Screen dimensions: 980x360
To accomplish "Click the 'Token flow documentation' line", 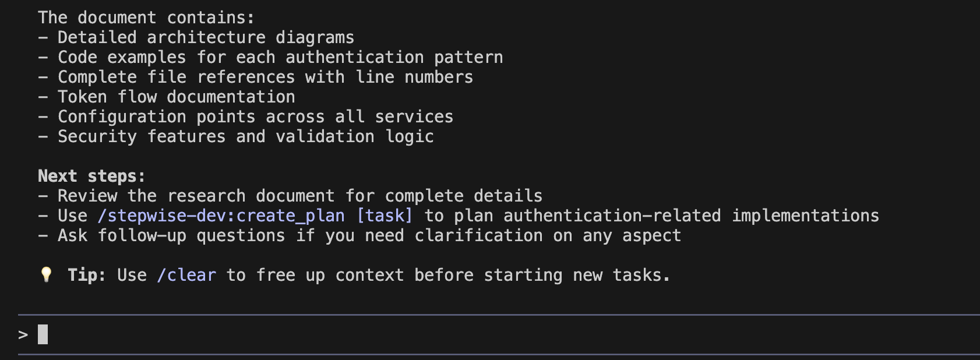I will pos(176,97).
